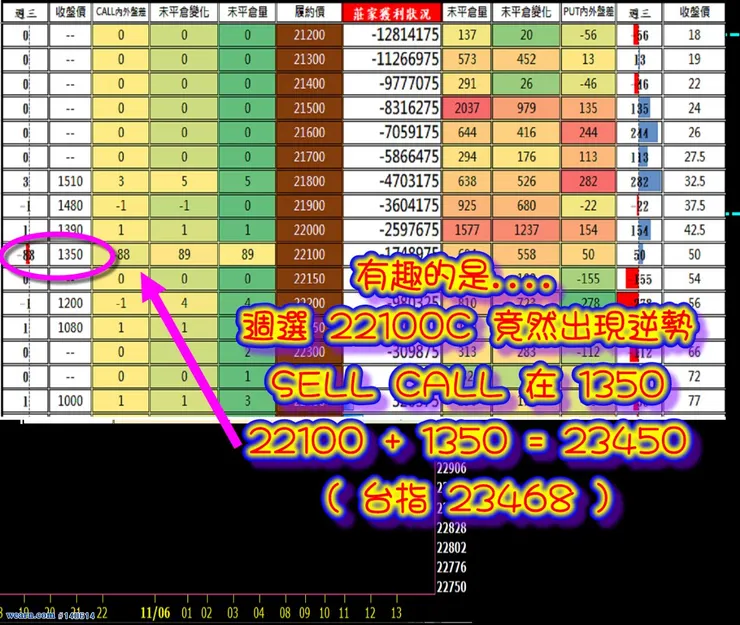Click put open interest change 558
The height and width of the screenshot is (625, 740).
point(526,254)
